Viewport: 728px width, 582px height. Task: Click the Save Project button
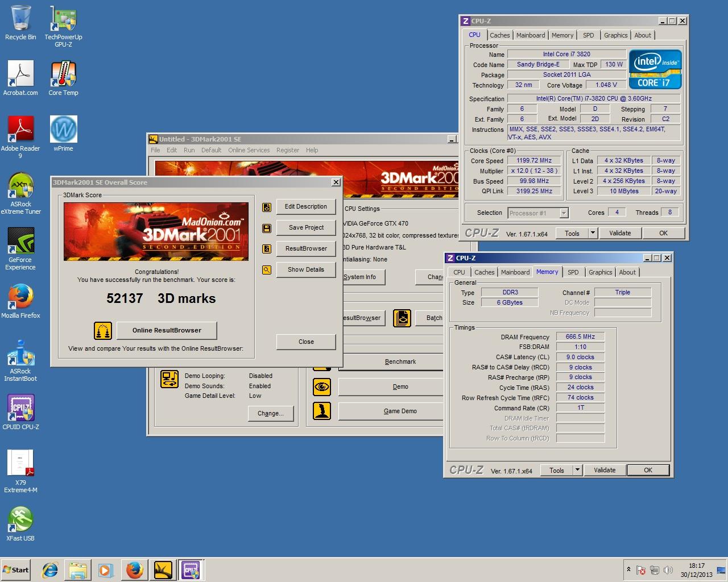(x=306, y=228)
